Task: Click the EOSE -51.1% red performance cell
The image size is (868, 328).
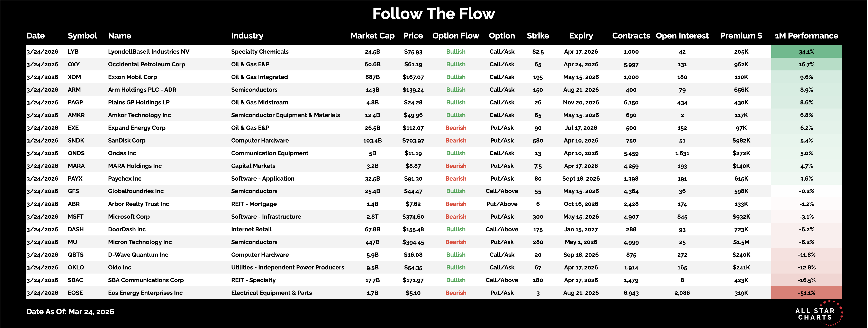Action: pyautogui.click(x=806, y=293)
